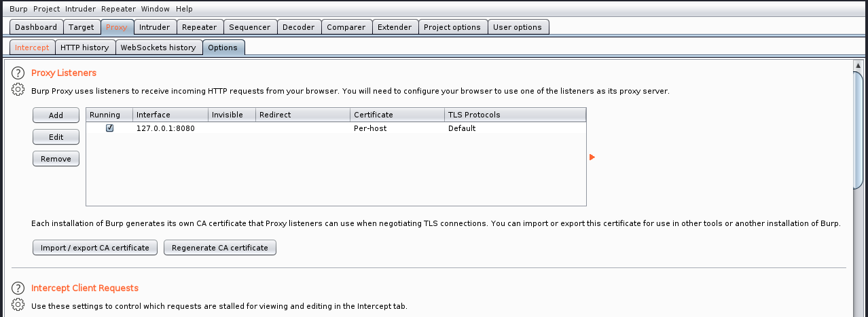Click the TLS Protocols column header
The height and width of the screenshot is (317, 868).
click(515, 115)
